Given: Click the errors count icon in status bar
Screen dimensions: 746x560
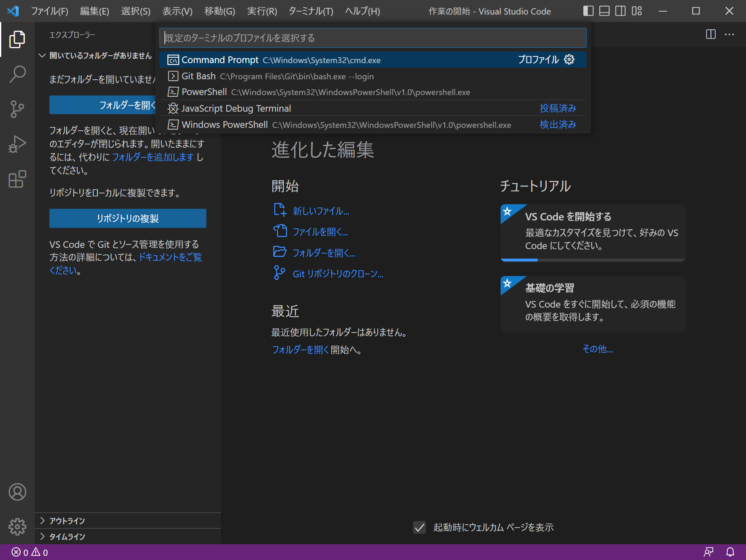Looking at the screenshot, I should [16, 552].
